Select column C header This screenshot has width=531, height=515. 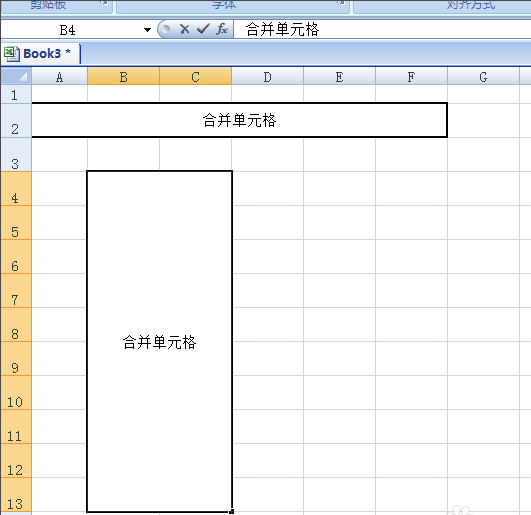[x=195, y=77]
